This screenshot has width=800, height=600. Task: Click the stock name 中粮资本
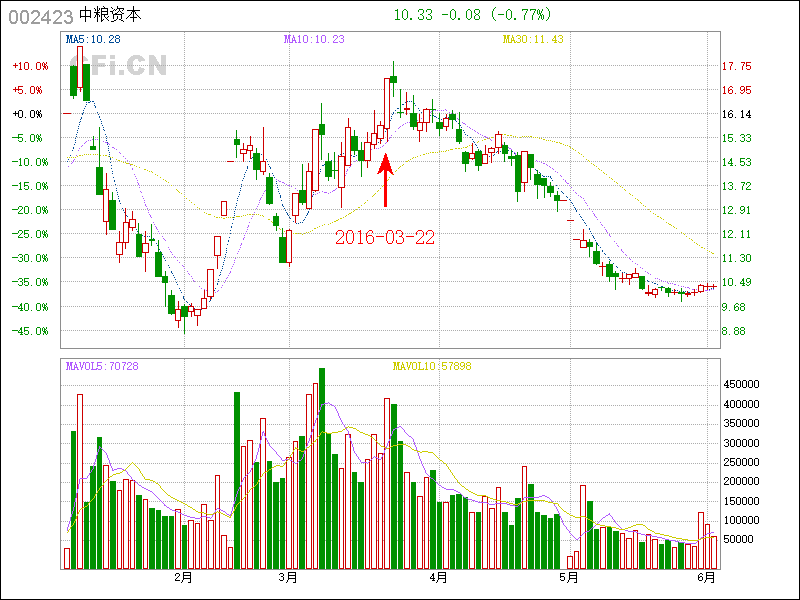coord(110,17)
